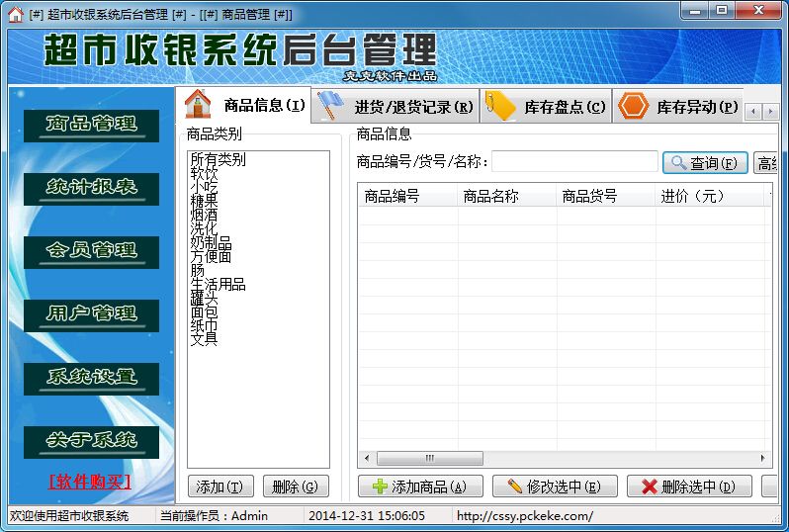Image resolution: width=789 pixels, height=532 pixels.
Task: Switch to the 进货/退货记录 tab
Action: (x=395, y=107)
